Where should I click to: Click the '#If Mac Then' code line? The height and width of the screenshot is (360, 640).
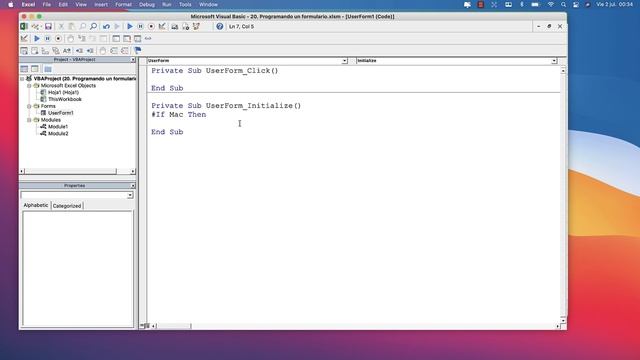(179, 115)
